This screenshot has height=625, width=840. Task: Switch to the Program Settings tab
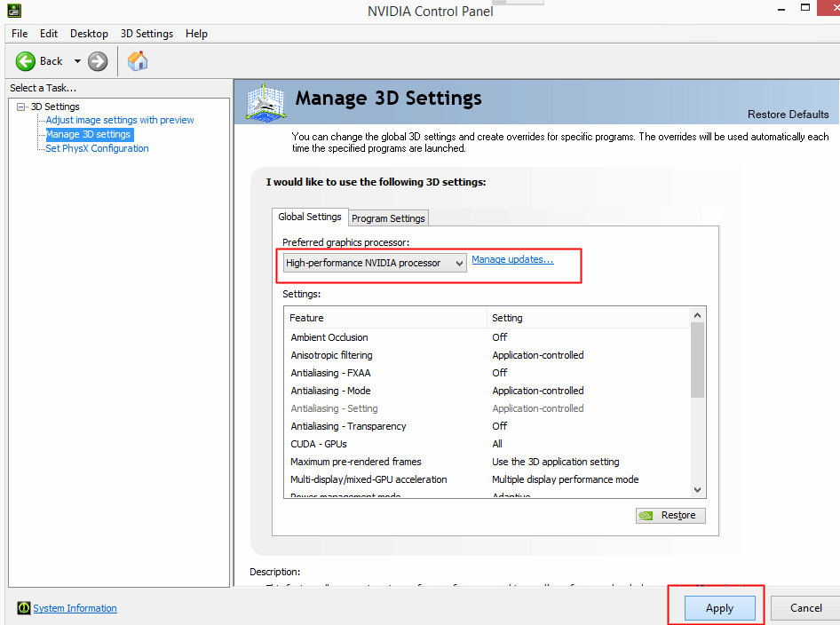coord(388,218)
